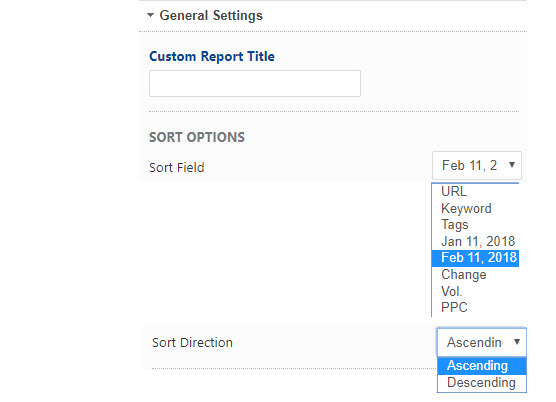Focus the Custom Report Title field
This screenshot has height=402, width=556.
pyautogui.click(x=255, y=84)
